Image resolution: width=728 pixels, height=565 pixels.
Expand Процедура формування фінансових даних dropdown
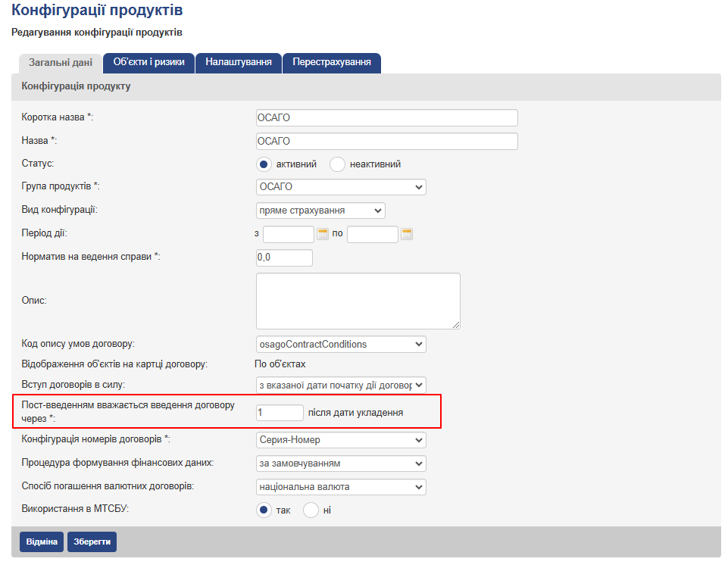coord(341,464)
